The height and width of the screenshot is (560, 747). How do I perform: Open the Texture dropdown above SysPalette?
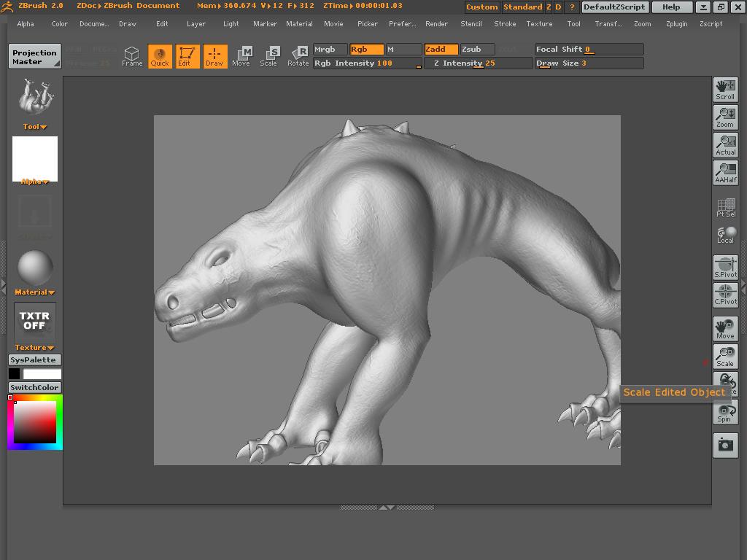(34, 347)
